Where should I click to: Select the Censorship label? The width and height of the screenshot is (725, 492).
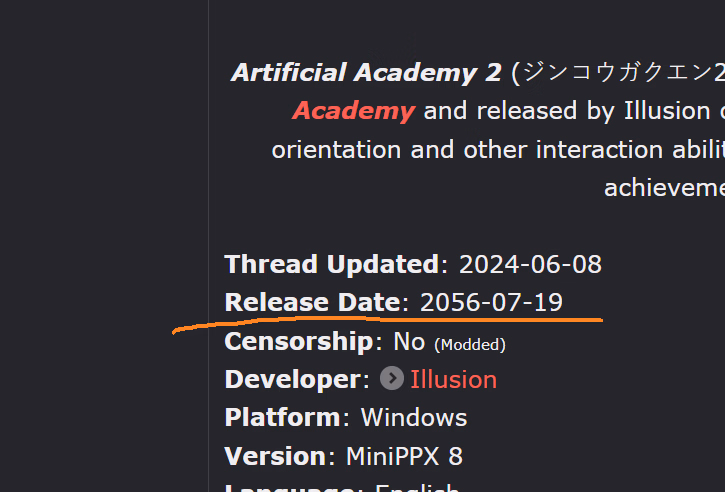(298, 341)
